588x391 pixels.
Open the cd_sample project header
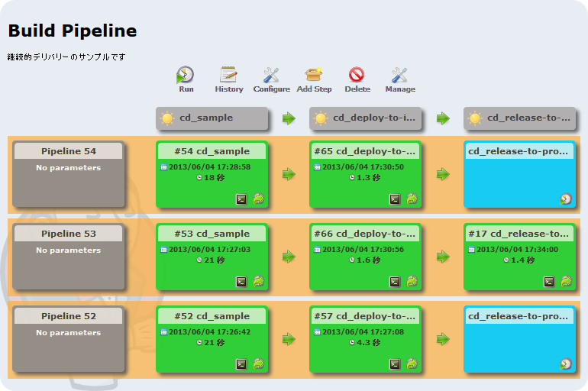click(x=206, y=118)
